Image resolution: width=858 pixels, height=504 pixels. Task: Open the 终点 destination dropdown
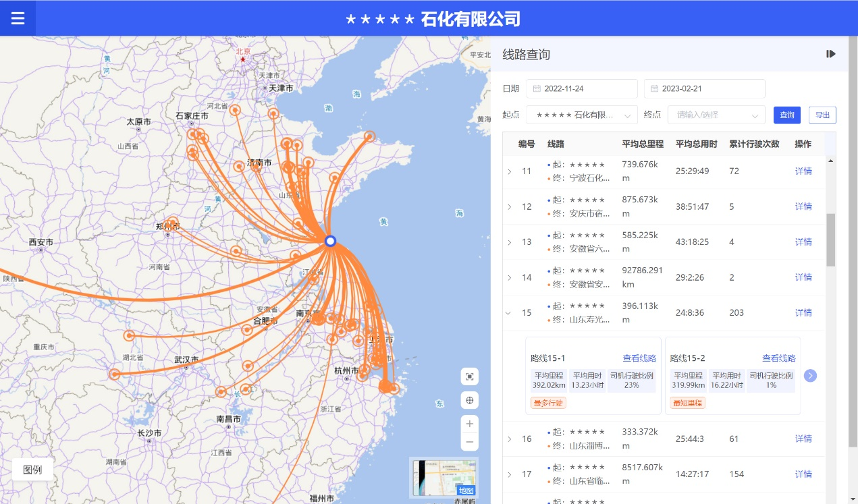tap(716, 115)
